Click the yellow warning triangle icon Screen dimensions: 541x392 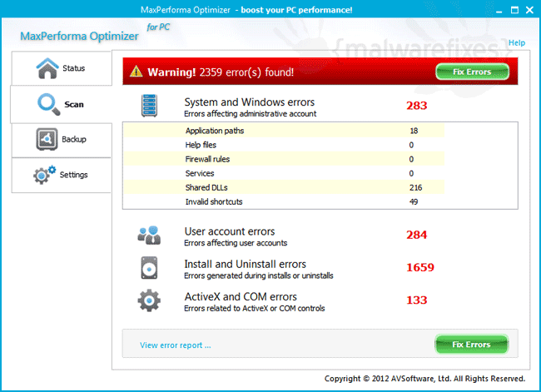pos(136,72)
